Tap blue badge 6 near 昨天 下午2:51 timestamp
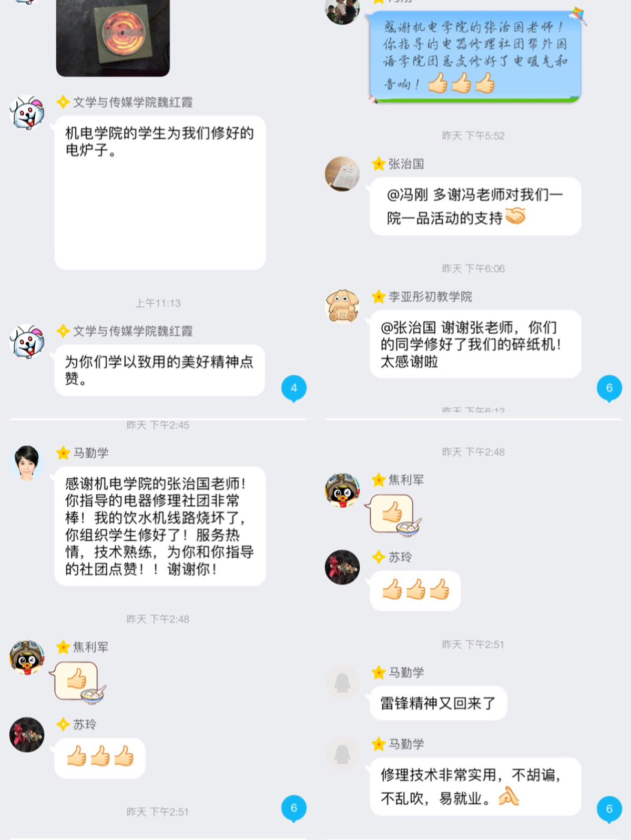631x840 pixels. (x=294, y=808)
